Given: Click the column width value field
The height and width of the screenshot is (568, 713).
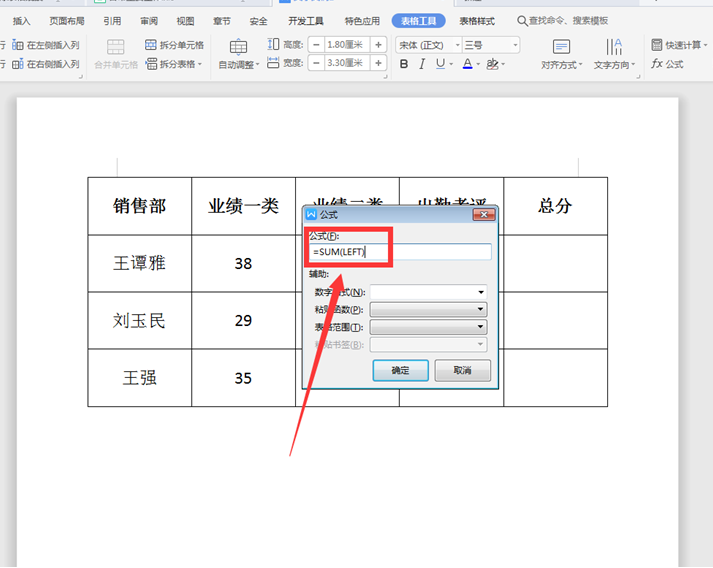Looking at the screenshot, I should tap(347, 63).
